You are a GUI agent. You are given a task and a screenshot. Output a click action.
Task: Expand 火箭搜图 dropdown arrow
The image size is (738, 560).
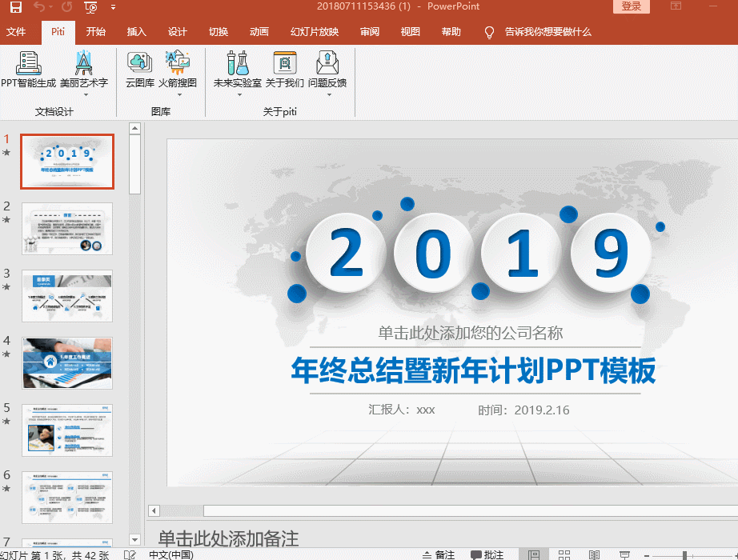coord(179,95)
